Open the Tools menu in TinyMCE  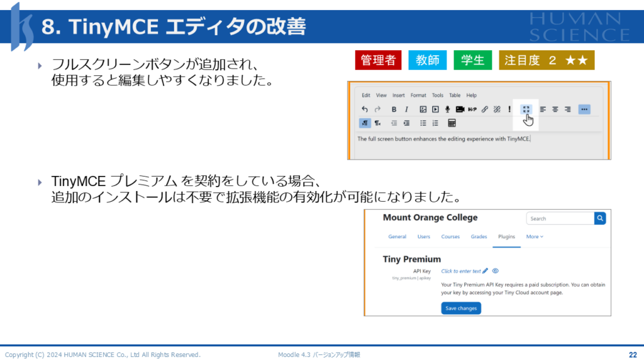[438, 96]
